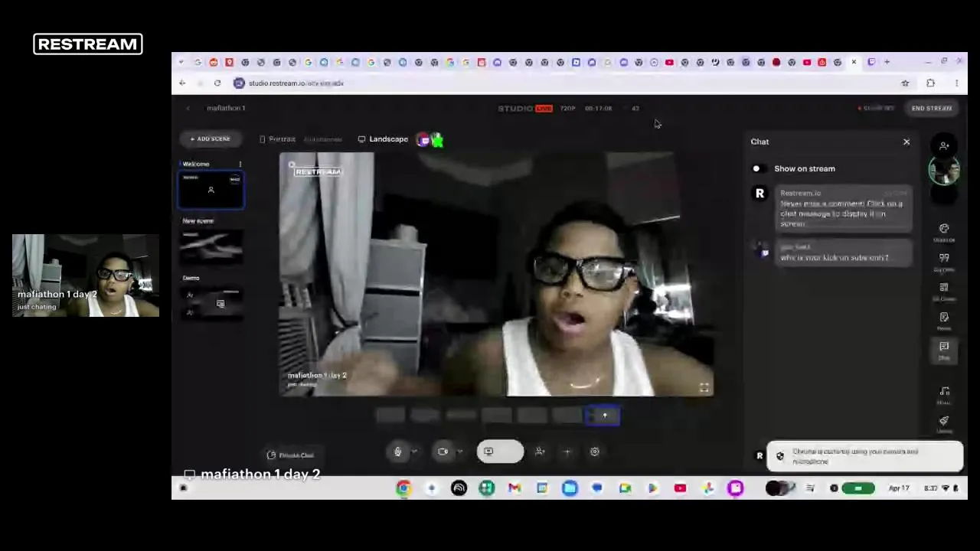The width and height of the screenshot is (980, 551).
Task: Toggle the Show on stream switch
Action: coord(758,168)
